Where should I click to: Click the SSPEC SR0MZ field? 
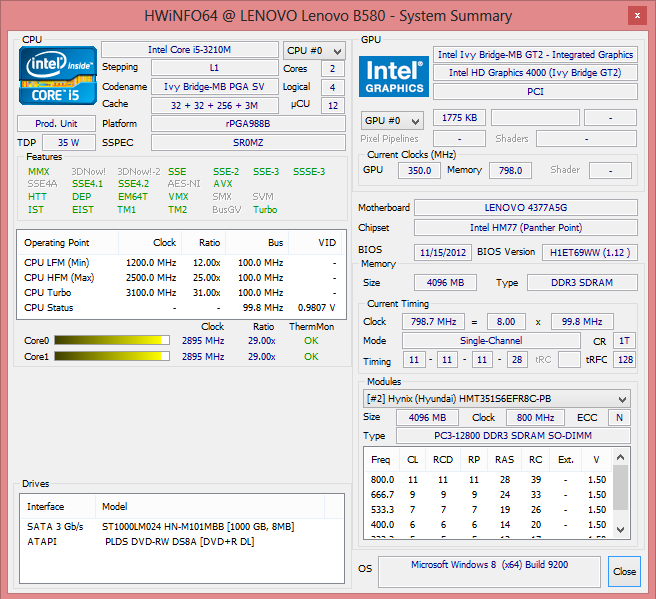click(248, 143)
